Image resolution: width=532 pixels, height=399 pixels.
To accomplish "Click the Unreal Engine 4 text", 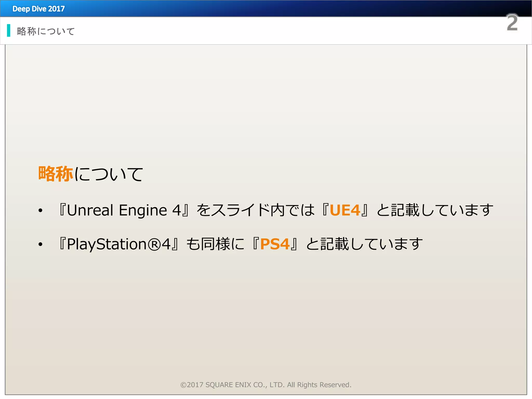I will [x=124, y=210].
